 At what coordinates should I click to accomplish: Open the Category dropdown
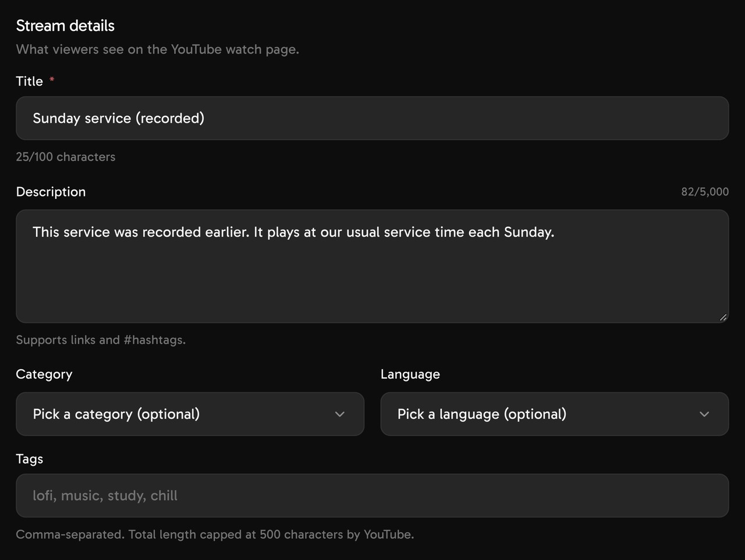[190, 414]
